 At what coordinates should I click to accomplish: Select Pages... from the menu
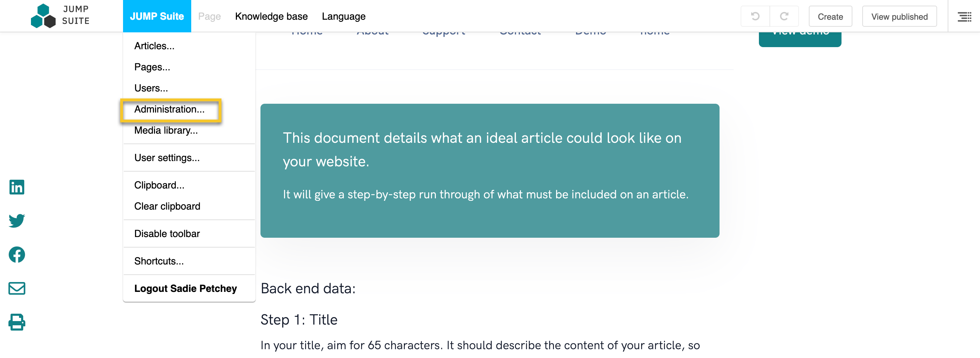pos(189,67)
